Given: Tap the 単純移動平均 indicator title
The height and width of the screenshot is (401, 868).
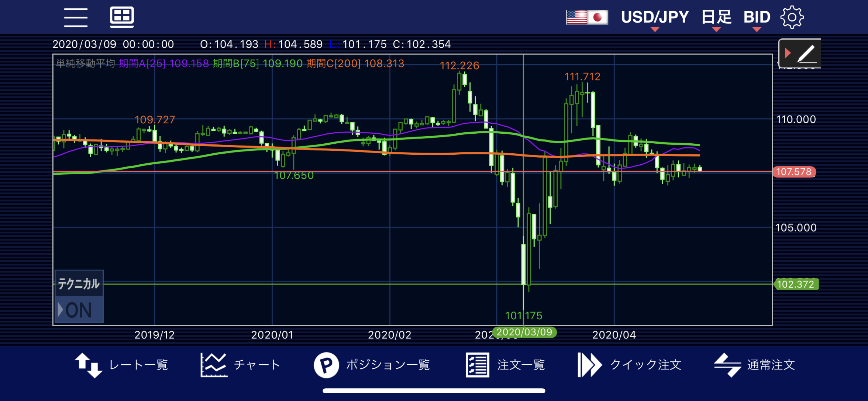Looking at the screenshot, I should [x=86, y=63].
